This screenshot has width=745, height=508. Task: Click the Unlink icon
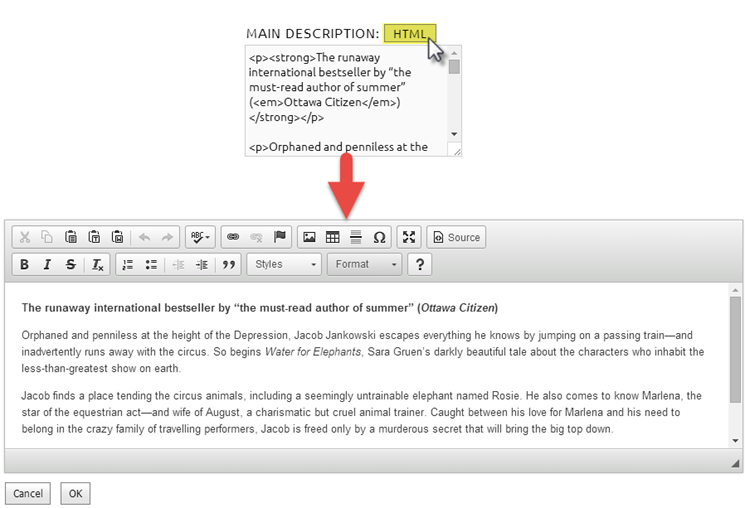click(x=256, y=237)
